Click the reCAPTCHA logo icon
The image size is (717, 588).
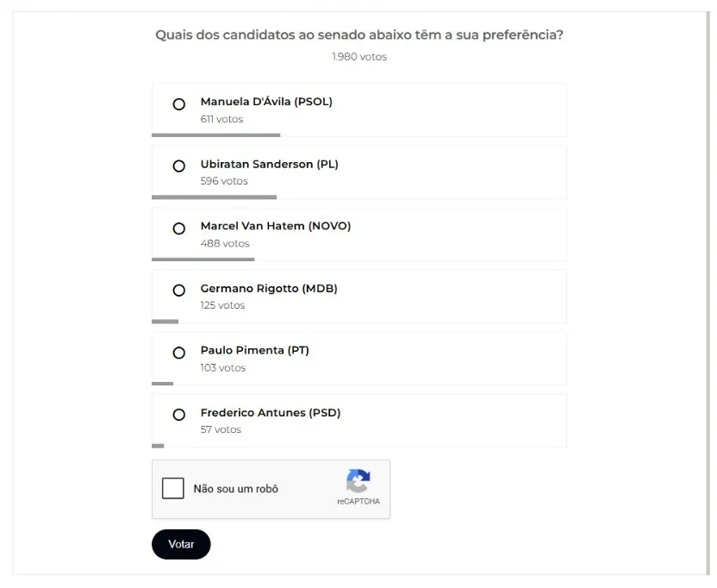tap(358, 481)
